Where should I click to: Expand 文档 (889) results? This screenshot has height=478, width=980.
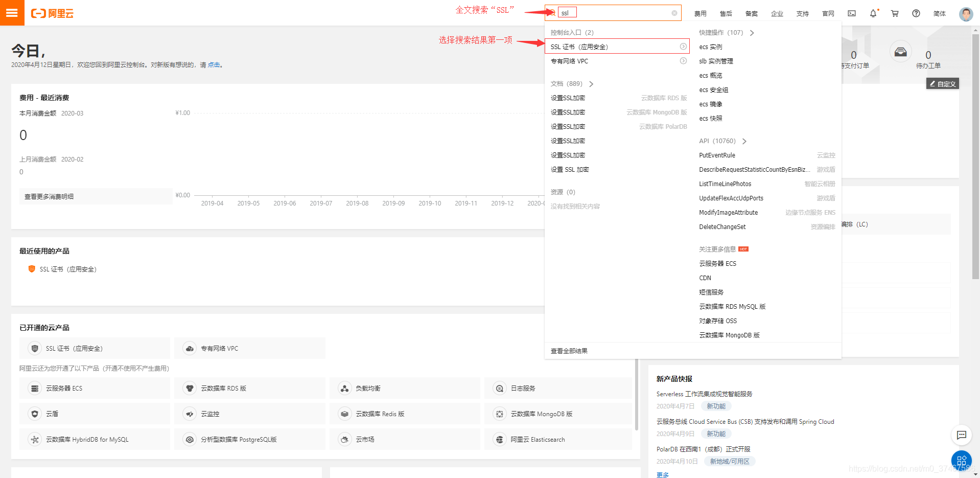click(x=591, y=84)
